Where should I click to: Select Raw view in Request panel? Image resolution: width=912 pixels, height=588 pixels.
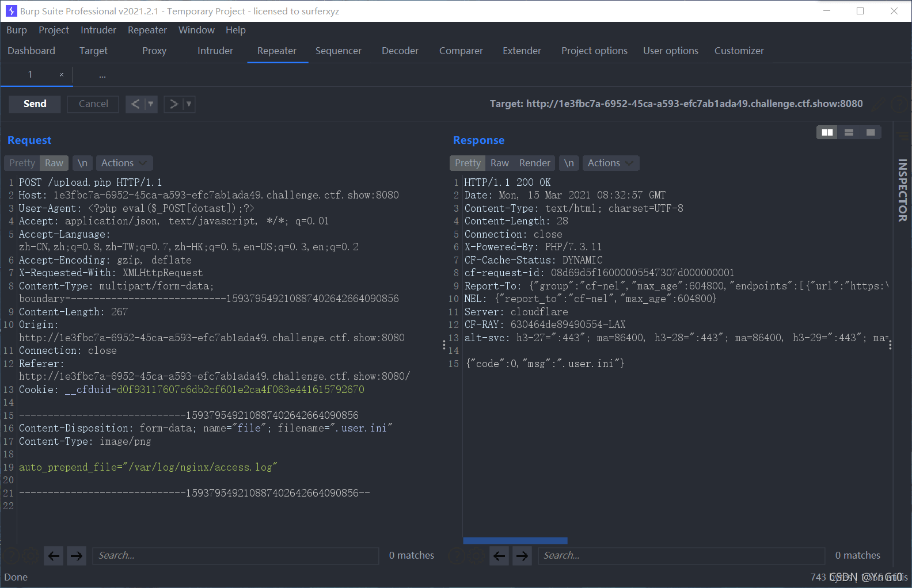pyautogui.click(x=54, y=163)
